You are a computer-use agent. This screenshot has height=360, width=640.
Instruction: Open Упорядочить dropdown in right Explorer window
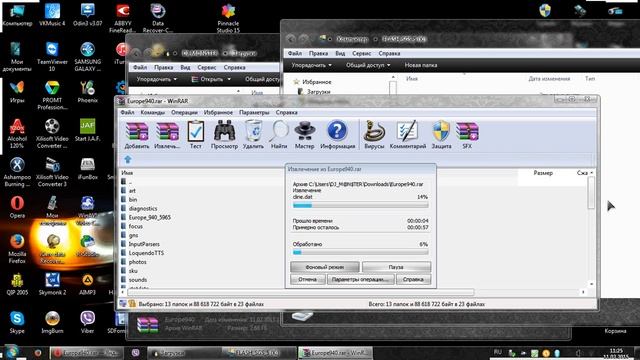[x=311, y=65]
